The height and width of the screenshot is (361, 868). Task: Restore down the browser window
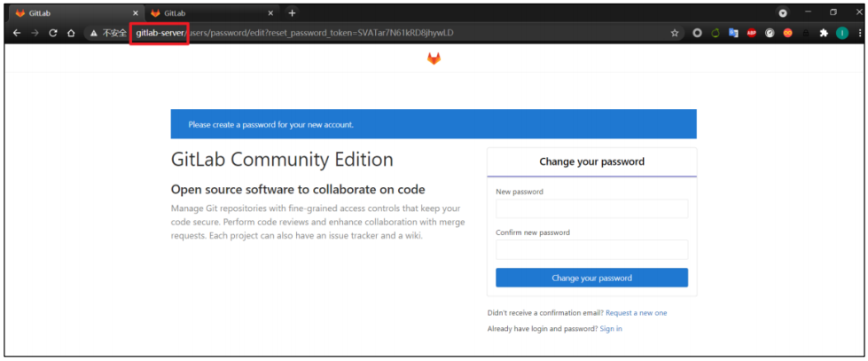click(833, 12)
